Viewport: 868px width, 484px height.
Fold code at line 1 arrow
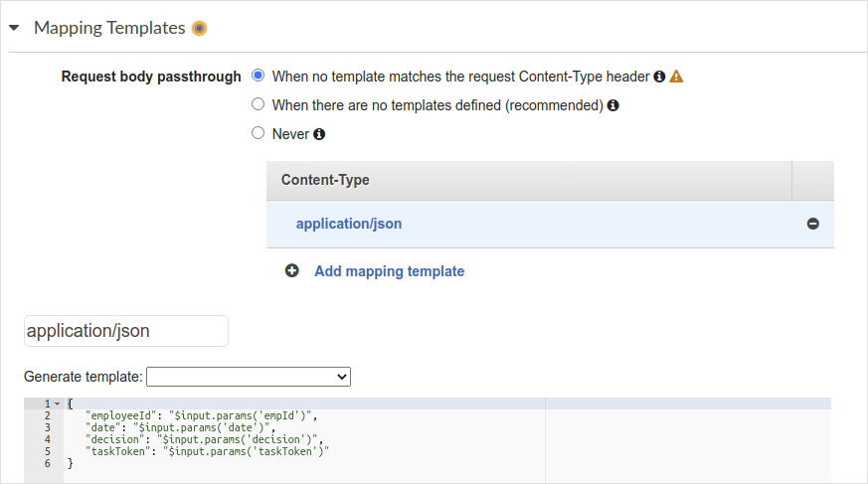coord(57,403)
